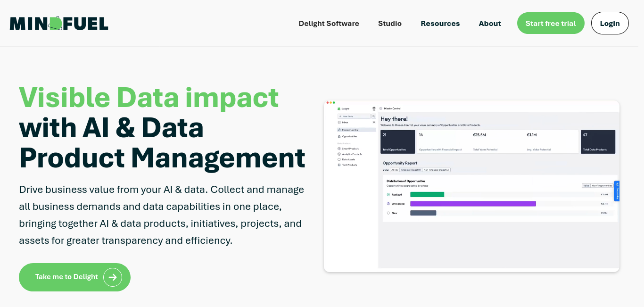The width and height of the screenshot is (644, 307).
Task: Click the Take me to Delight button
Action: tap(74, 277)
